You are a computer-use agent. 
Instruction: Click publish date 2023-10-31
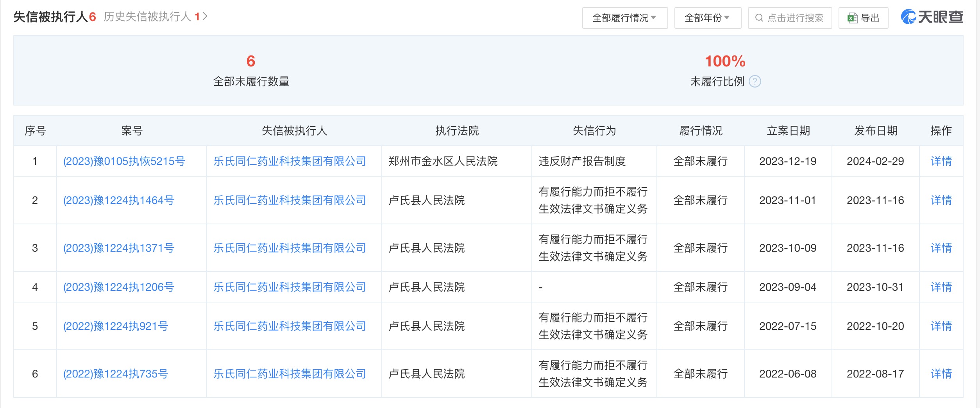click(x=875, y=287)
